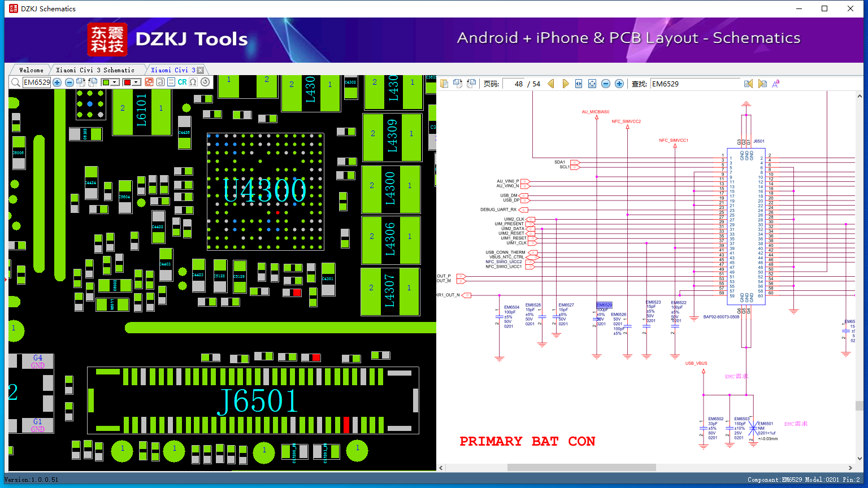Zoom in on the schematic viewer
868x488 pixels.
619,84
